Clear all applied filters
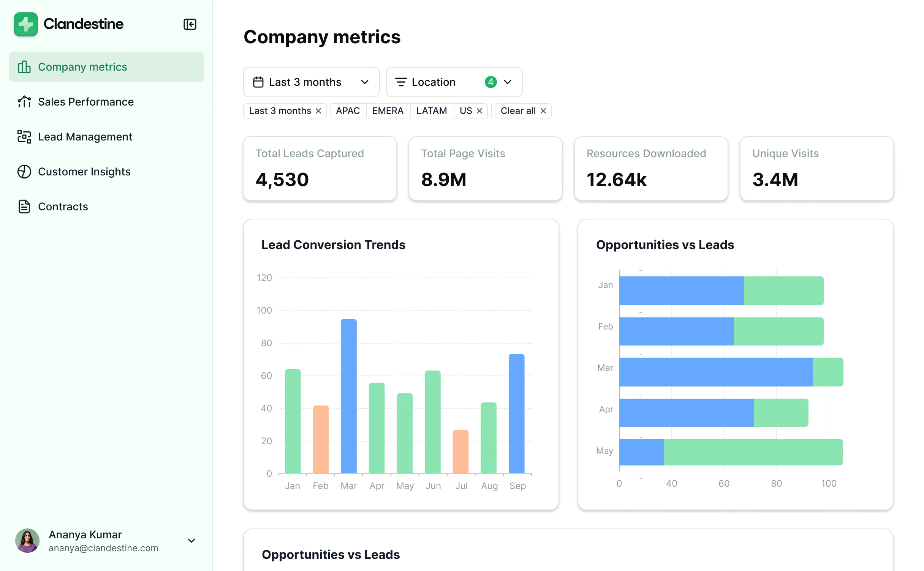 click(x=523, y=111)
